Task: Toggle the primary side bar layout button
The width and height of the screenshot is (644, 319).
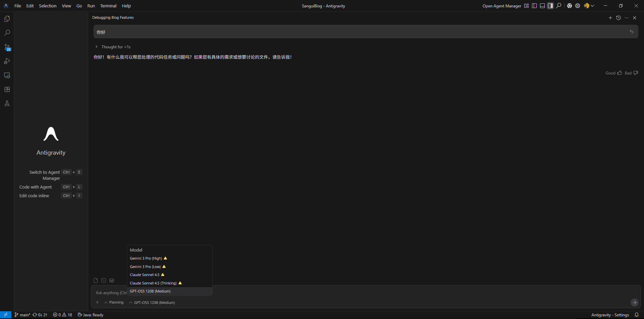Action: pyautogui.click(x=534, y=6)
